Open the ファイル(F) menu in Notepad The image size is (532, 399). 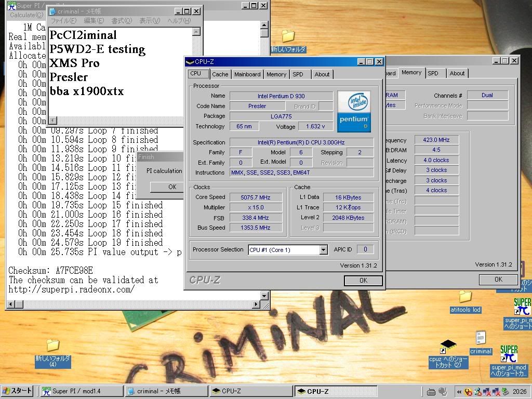tap(63, 21)
